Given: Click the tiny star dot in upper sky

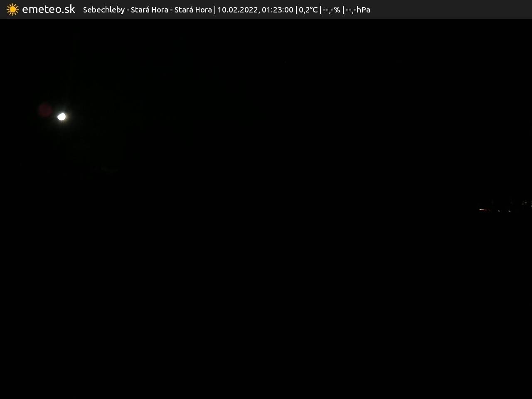Looking at the screenshot, I should 285,62.
